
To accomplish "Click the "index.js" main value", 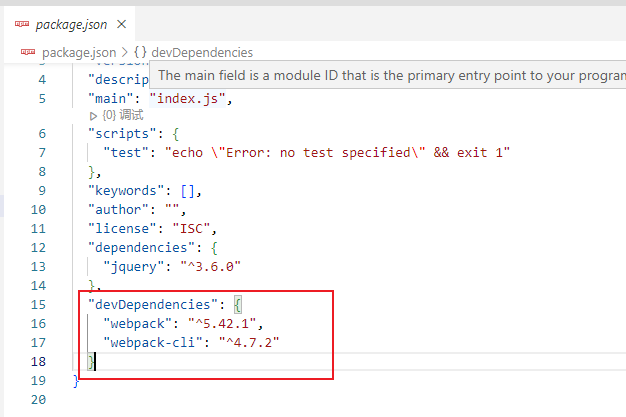I will point(190,98).
